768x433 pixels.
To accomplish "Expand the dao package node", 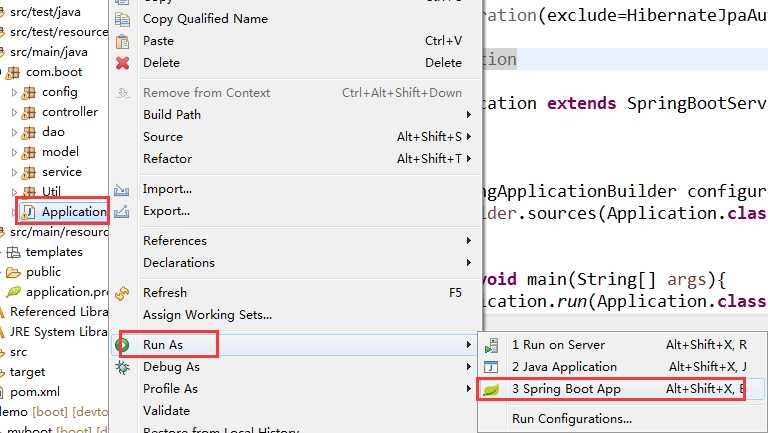I will point(14,132).
